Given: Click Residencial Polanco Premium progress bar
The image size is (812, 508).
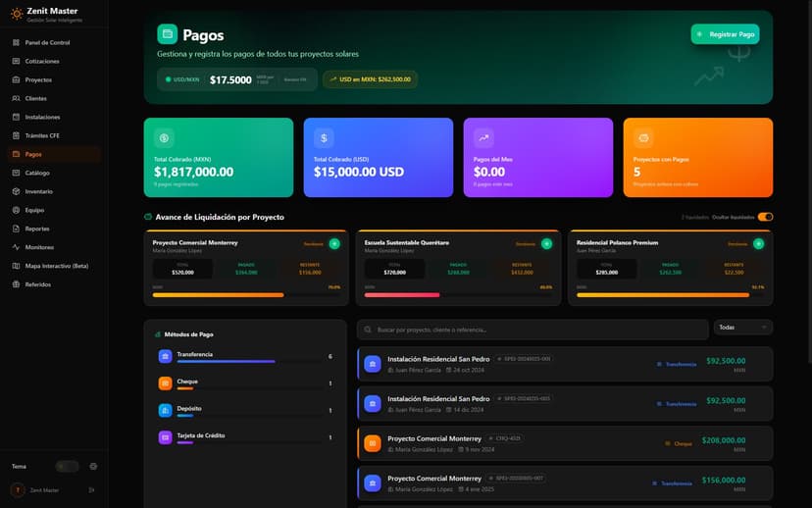Looking at the screenshot, I should point(671,295).
